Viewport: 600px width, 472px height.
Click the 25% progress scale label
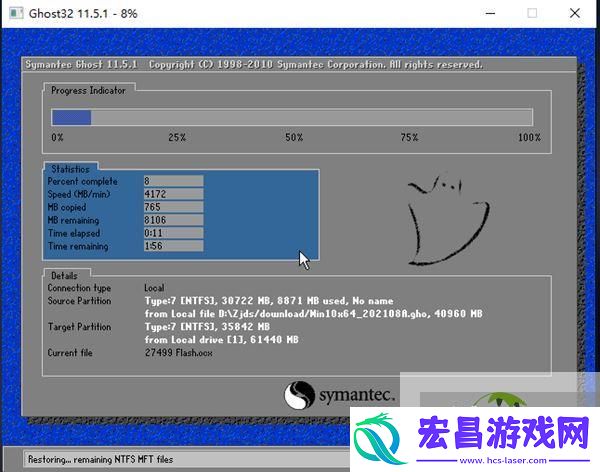(177, 137)
